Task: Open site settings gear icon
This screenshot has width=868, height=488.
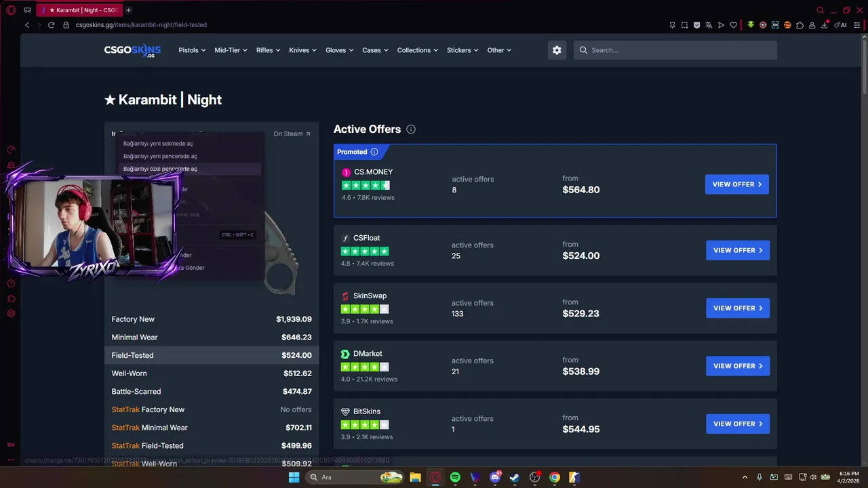Action: click(557, 50)
